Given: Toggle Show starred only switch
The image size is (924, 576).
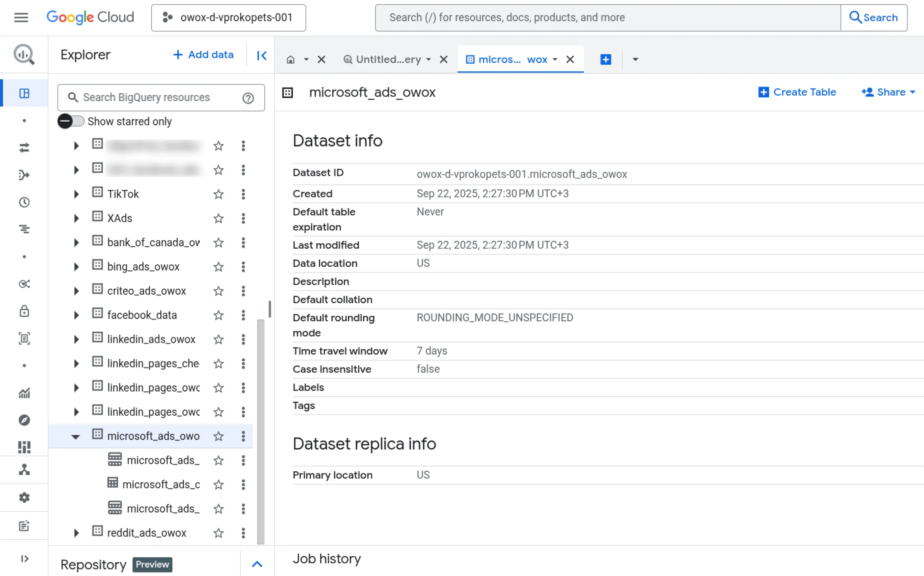Looking at the screenshot, I should tap(71, 122).
